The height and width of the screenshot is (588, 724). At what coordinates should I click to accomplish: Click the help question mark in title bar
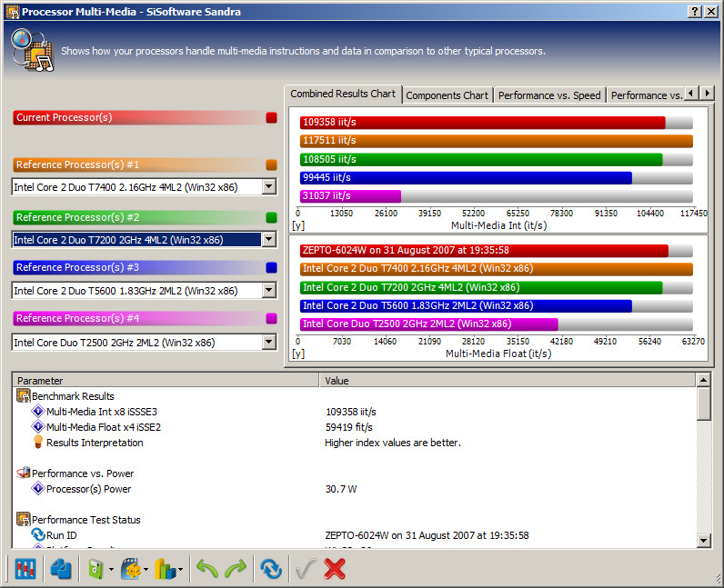[x=695, y=12]
